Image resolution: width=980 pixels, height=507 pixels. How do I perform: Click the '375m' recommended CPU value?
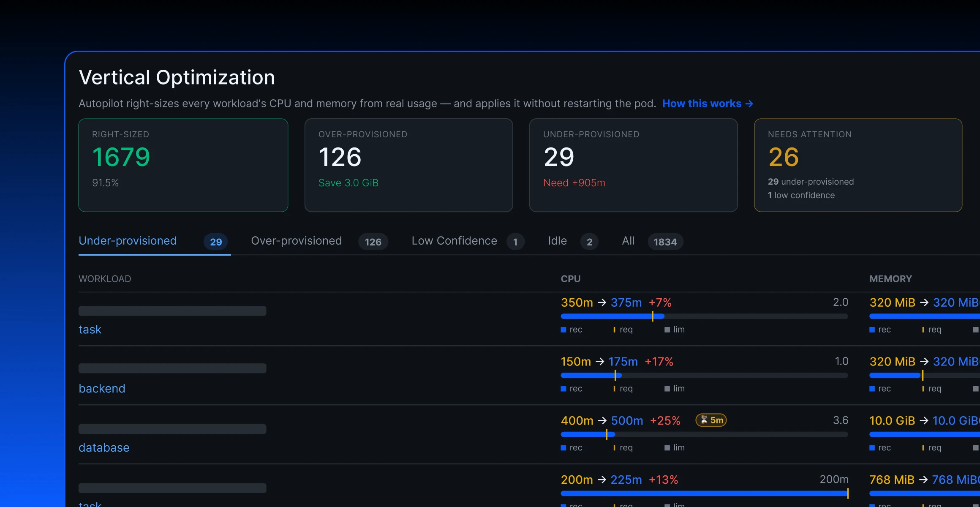click(626, 303)
